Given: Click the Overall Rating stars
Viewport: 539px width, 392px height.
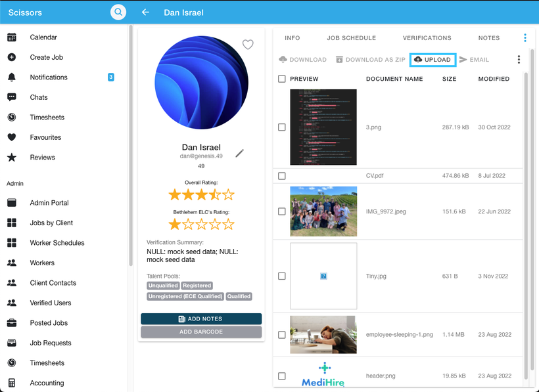Looking at the screenshot, I should [201, 195].
